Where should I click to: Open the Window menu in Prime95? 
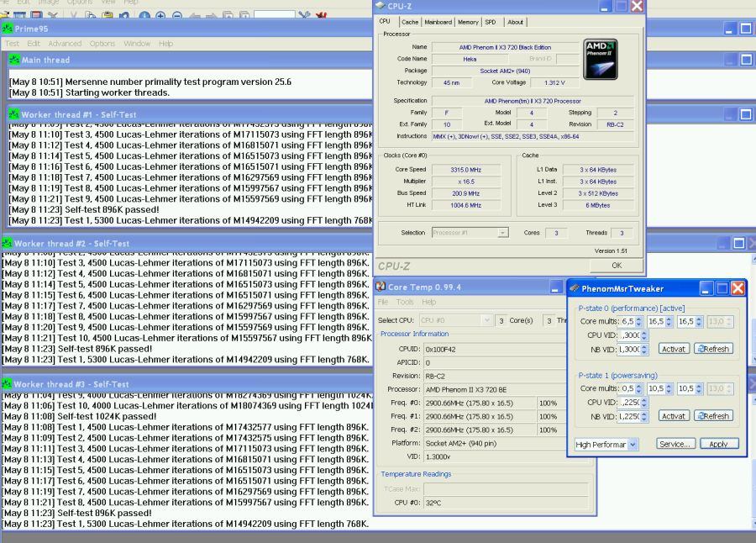137,44
